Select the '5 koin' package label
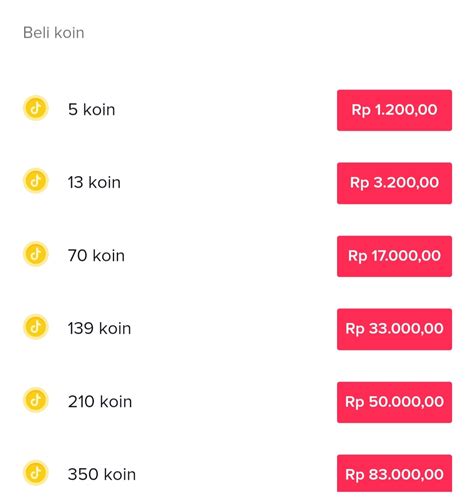Image resolution: width=474 pixels, height=501 pixels. tap(92, 109)
